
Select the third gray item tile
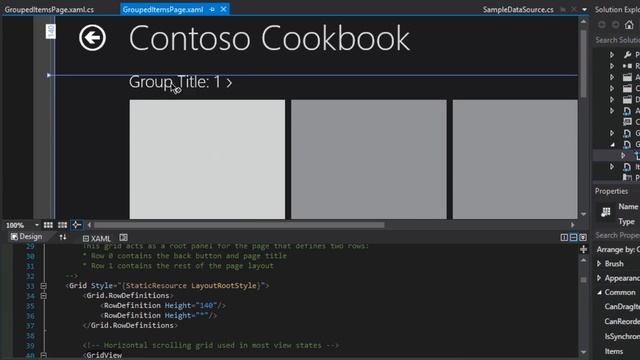pyautogui.click(x=515, y=159)
